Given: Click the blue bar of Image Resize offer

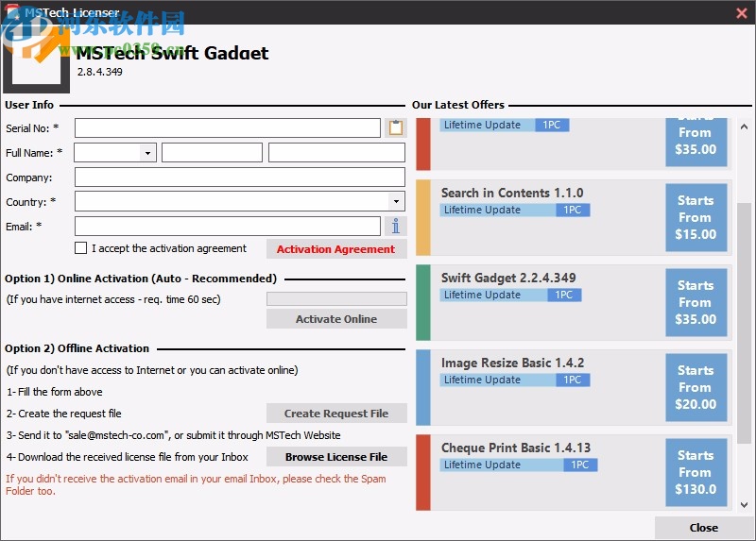Looking at the screenshot, I should [422, 388].
